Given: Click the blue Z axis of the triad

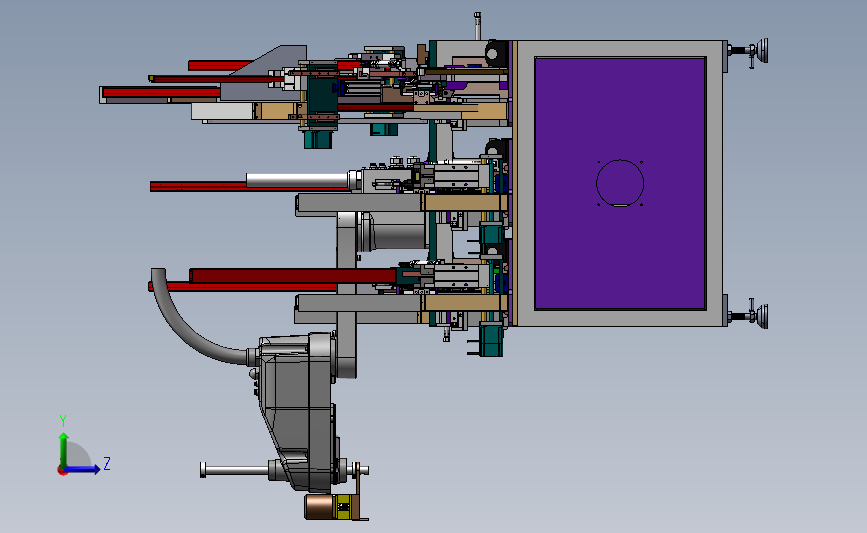Looking at the screenshot, I should [x=83, y=469].
